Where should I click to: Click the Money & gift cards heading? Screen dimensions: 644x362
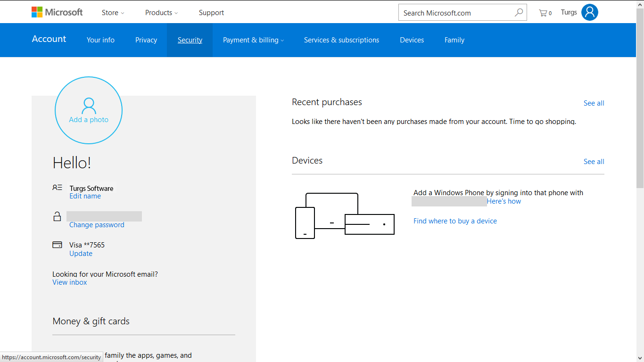(x=91, y=321)
